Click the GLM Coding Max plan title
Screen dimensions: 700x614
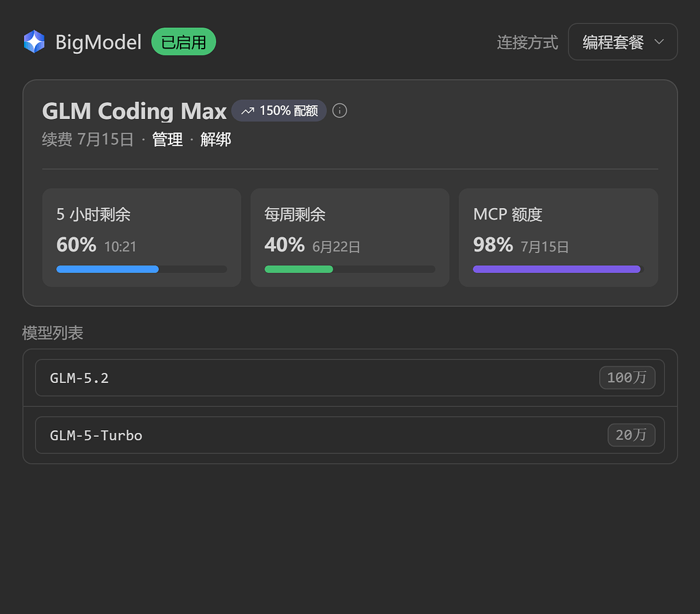(x=134, y=111)
